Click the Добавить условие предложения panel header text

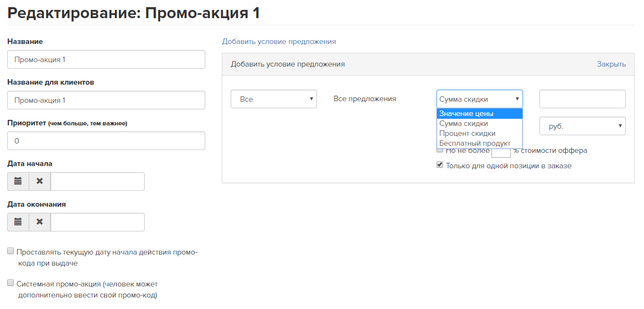click(287, 64)
